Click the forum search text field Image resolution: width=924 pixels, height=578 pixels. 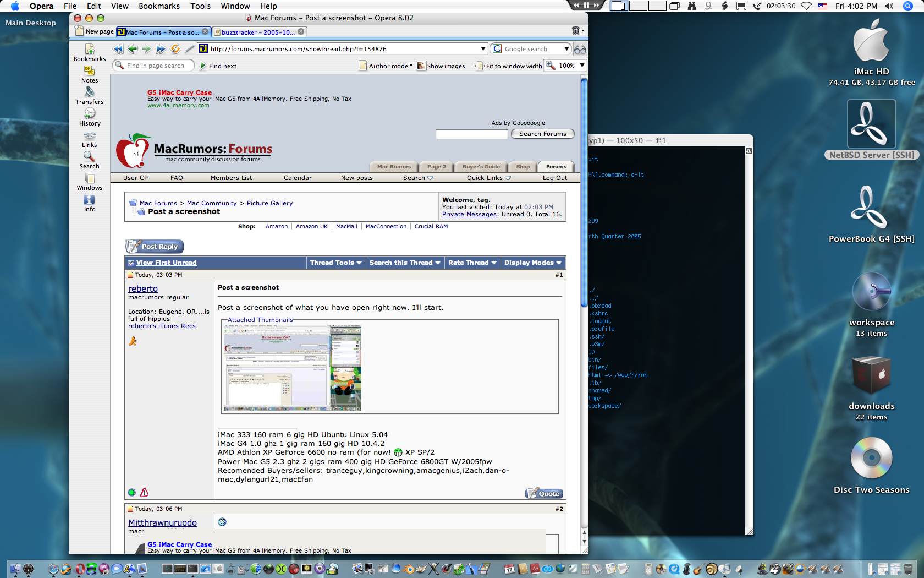click(471, 134)
